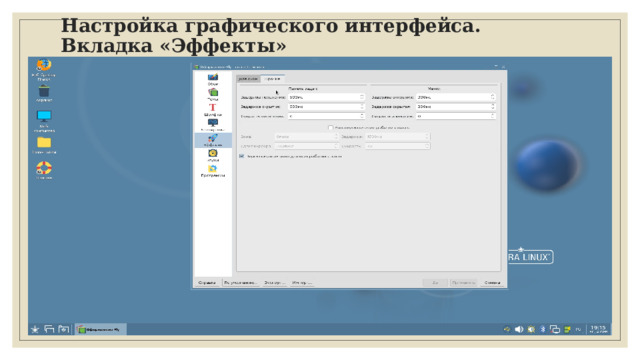Click the network icon left of volume icon
640x360 pixels.
pos(507,329)
